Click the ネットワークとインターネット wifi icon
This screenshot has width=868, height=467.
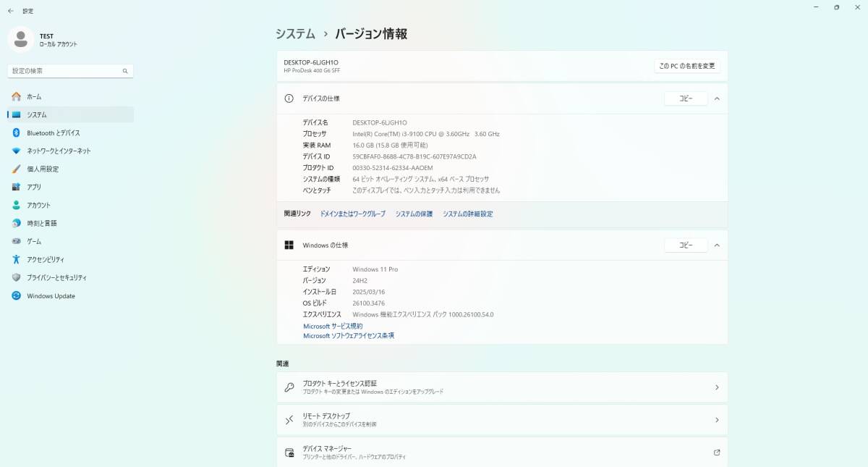[16, 151]
